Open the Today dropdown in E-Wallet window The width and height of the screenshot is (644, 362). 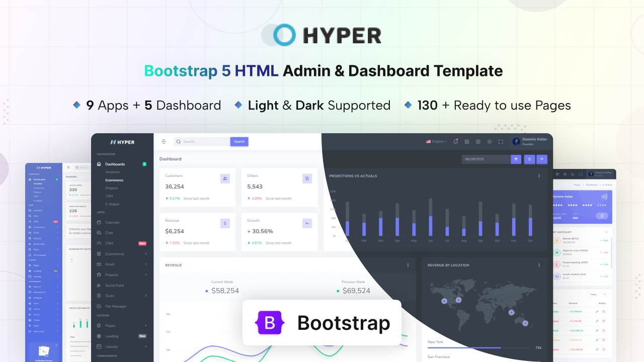point(598,294)
